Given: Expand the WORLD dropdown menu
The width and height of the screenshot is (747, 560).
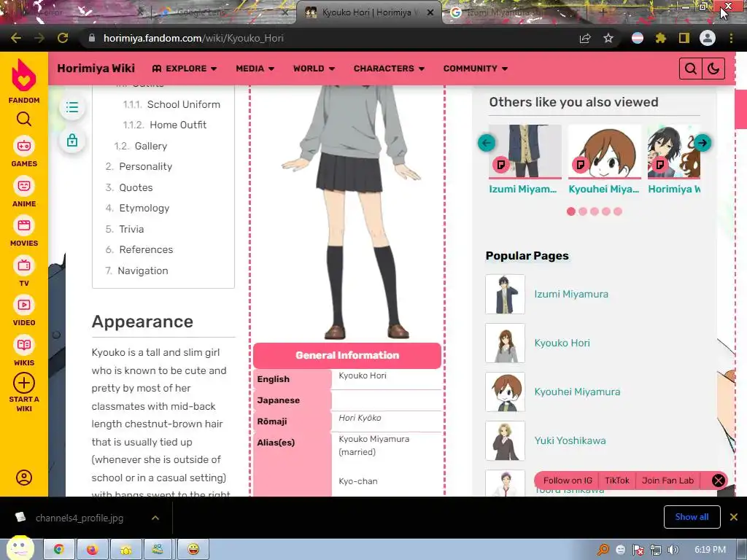Looking at the screenshot, I should click(x=314, y=69).
